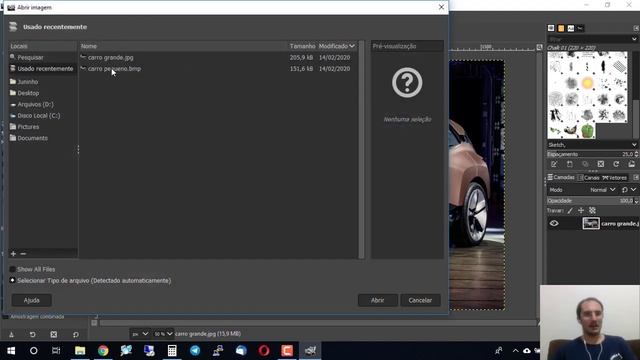Open the Calculator from the taskbar
640x360 pixels.
172,351
